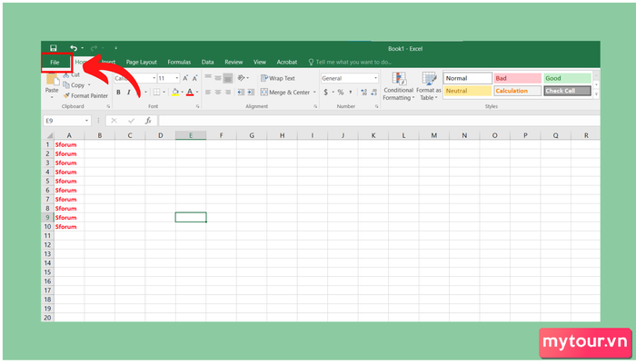Screen dimensions: 636x364
Task: Open Conditional Formatting menu
Action: tap(398, 86)
